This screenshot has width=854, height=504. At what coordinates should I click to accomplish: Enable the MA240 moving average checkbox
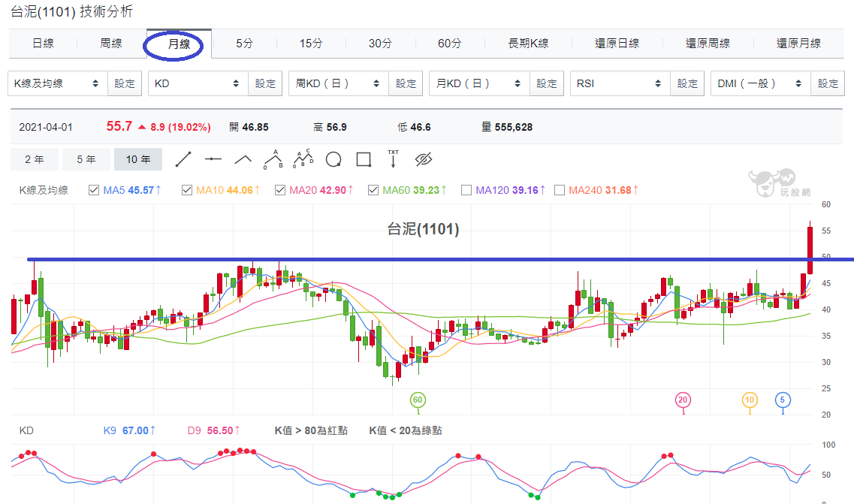tap(560, 190)
